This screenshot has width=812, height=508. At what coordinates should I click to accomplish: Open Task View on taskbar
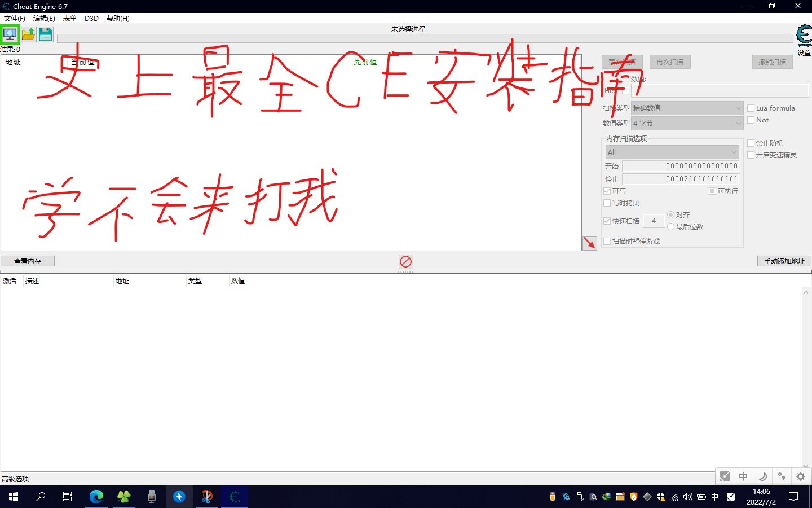point(68,497)
